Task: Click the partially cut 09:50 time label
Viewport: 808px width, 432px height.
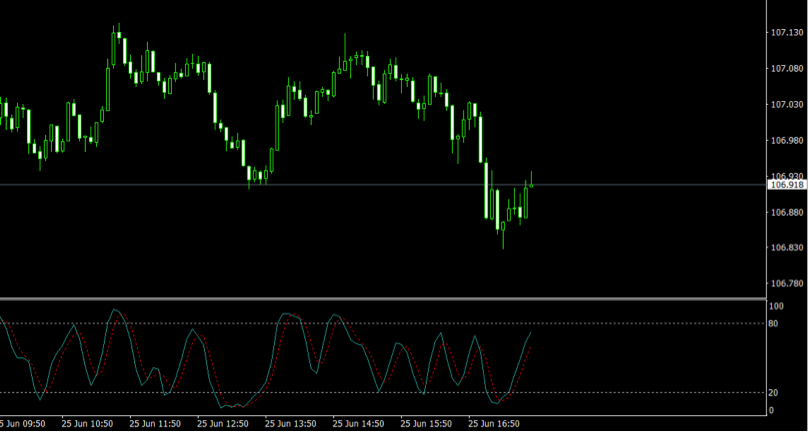Action: 23,424
